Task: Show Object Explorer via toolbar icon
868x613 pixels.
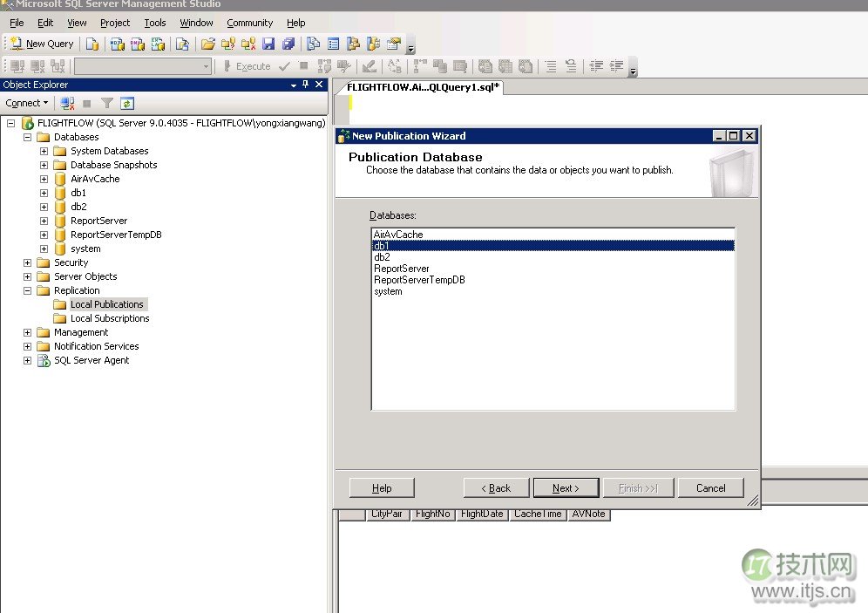Action: coord(353,44)
